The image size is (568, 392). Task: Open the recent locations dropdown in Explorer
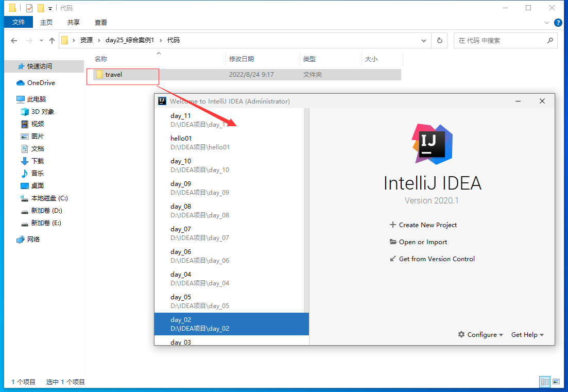tap(41, 41)
